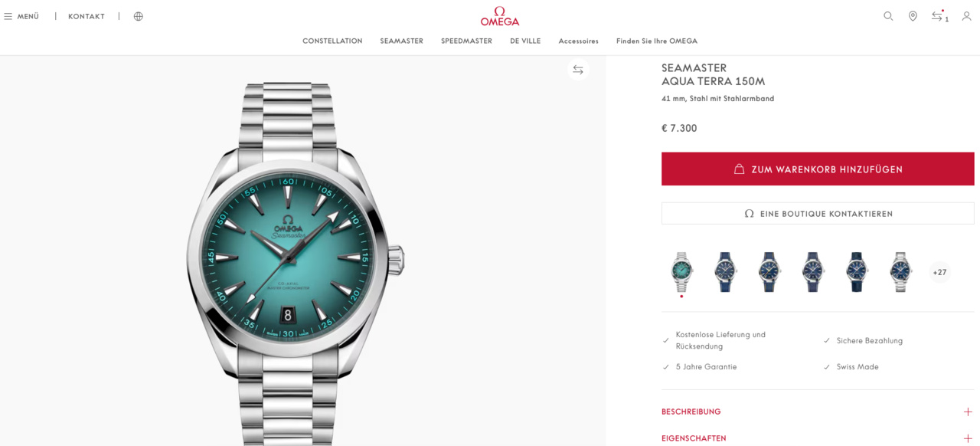Show the +27 more watch variants
980x446 pixels.
click(x=939, y=272)
